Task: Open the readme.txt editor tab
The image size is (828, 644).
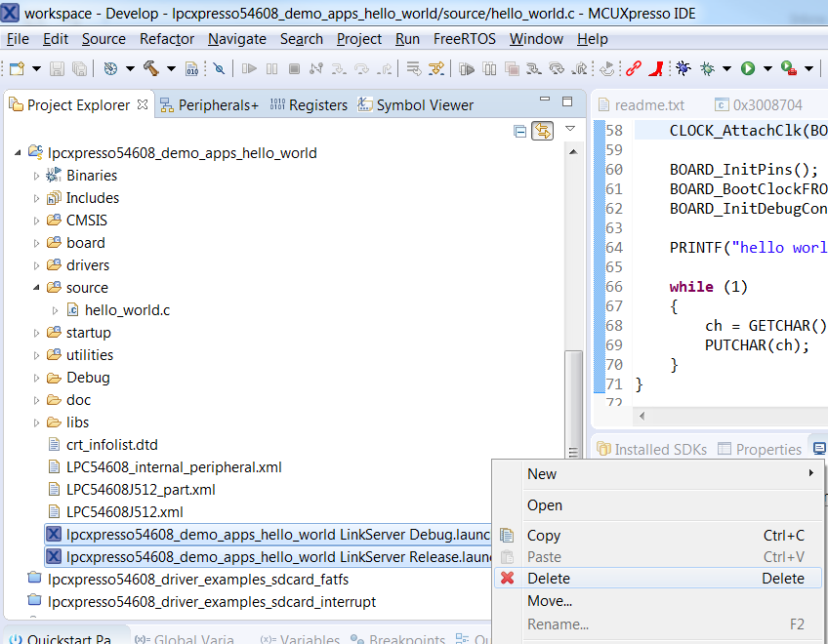Action: (x=642, y=105)
